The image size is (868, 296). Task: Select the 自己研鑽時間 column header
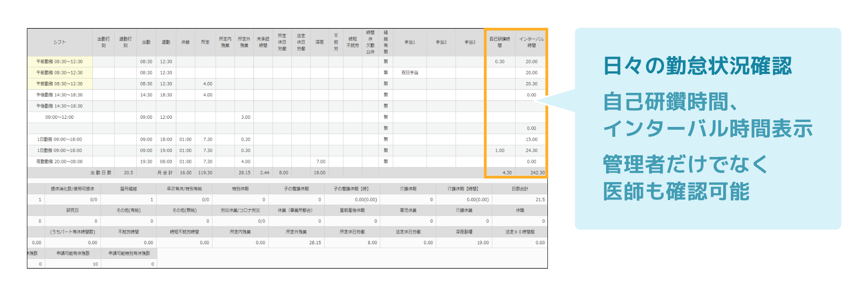499,42
